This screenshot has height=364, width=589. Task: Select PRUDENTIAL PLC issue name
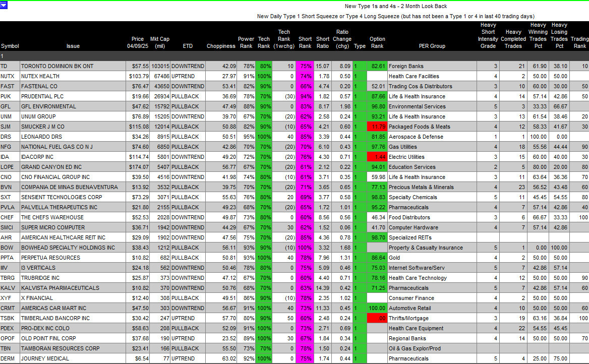tap(42, 96)
